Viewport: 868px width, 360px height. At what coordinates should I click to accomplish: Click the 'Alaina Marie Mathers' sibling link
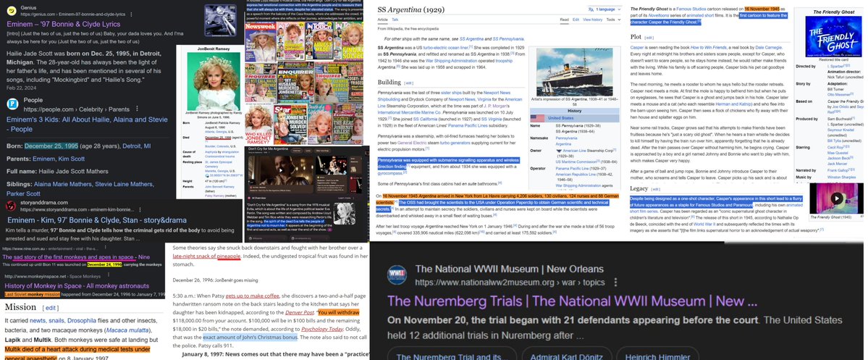(x=63, y=184)
